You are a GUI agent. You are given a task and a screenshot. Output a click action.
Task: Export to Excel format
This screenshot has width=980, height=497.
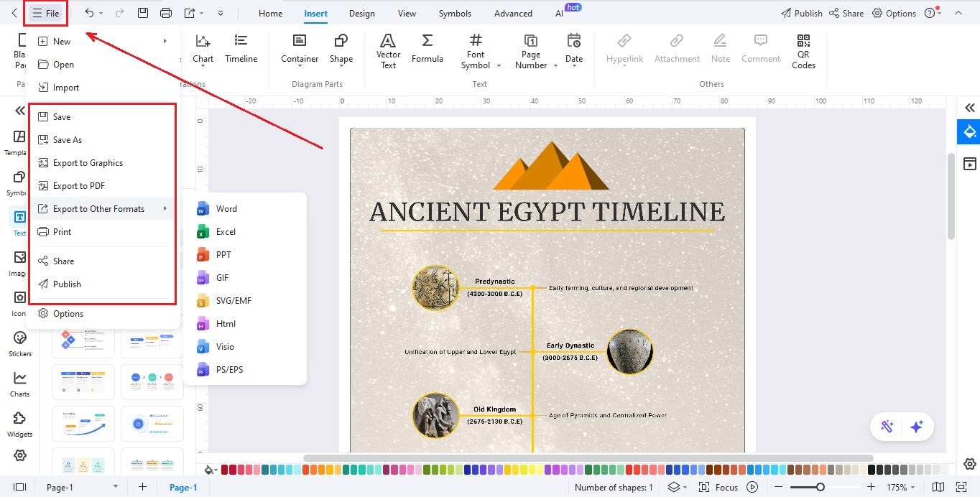[245, 231]
